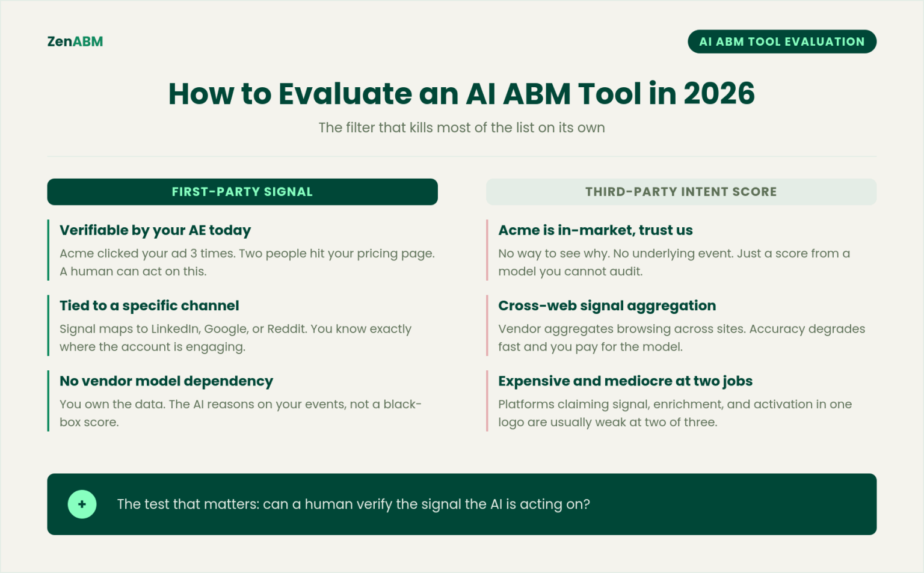Click the title "How to Evaluate an AI ABM Tool in 2026"
The width and height of the screenshot is (924, 573).
point(461,94)
